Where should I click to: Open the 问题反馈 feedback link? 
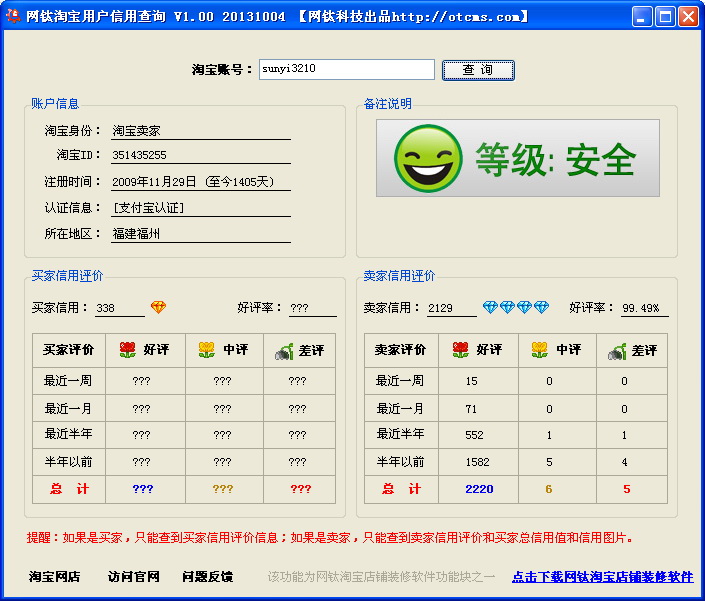pyautogui.click(x=208, y=576)
